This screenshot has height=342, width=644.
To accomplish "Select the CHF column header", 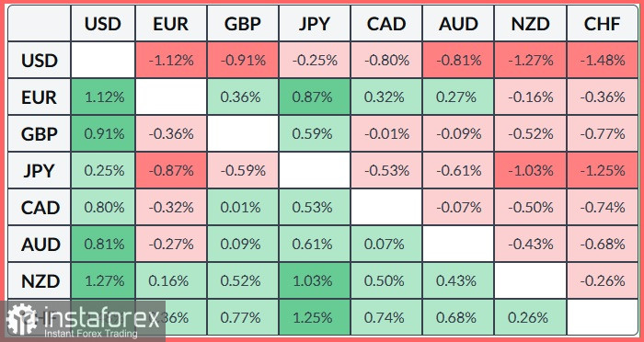I will pyautogui.click(x=602, y=24).
